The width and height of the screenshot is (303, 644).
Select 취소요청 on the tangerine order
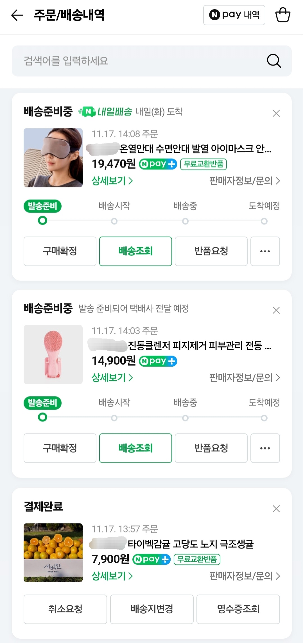coord(65,609)
